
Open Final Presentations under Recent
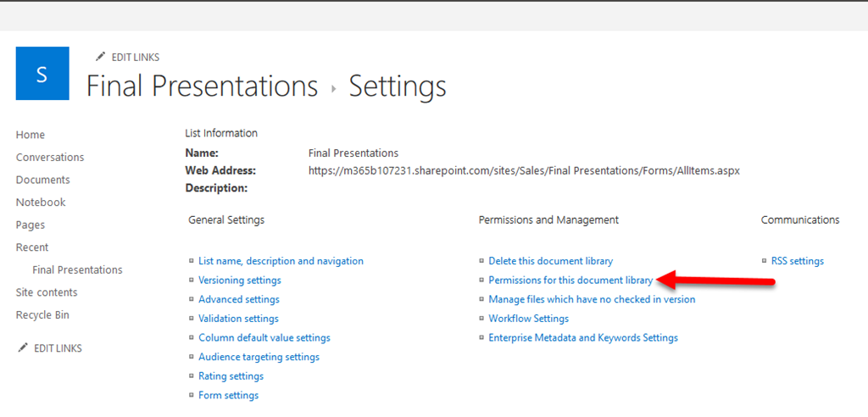pyautogui.click(x=77, y=270)
